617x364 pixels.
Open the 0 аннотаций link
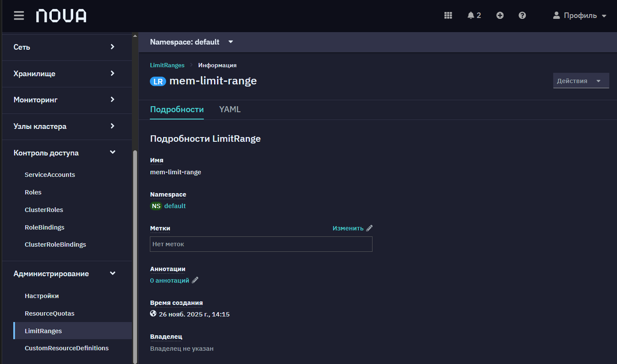(x=170, y=280)
